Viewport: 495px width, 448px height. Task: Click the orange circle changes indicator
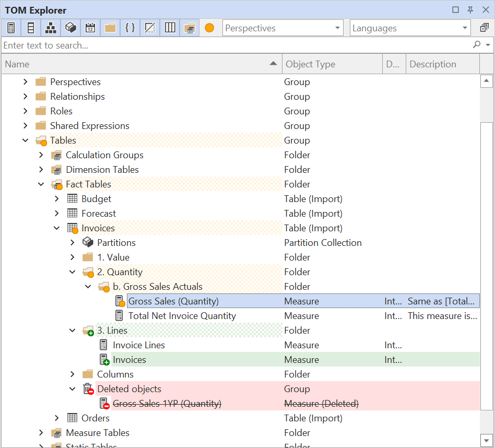[209, 28]
